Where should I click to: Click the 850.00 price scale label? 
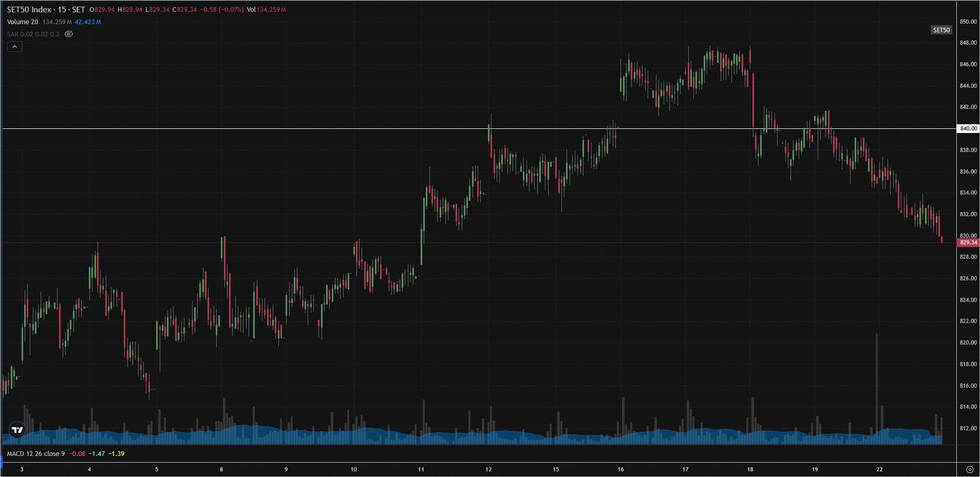click(968, 22)
